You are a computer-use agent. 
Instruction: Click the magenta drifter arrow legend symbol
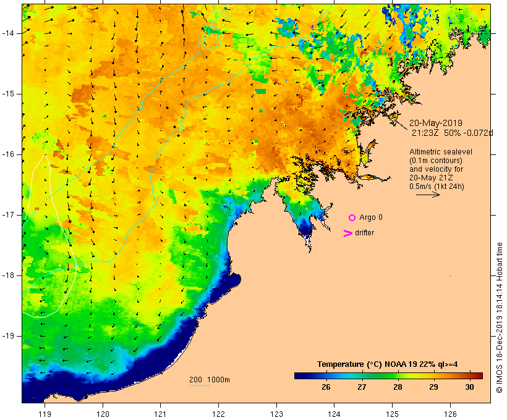348,233
